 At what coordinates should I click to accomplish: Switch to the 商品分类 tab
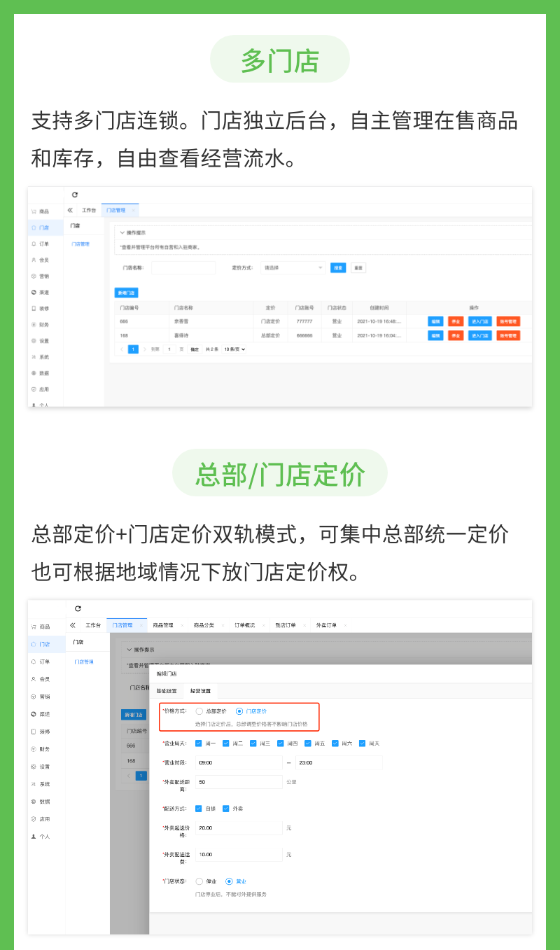tap(204, 625)
